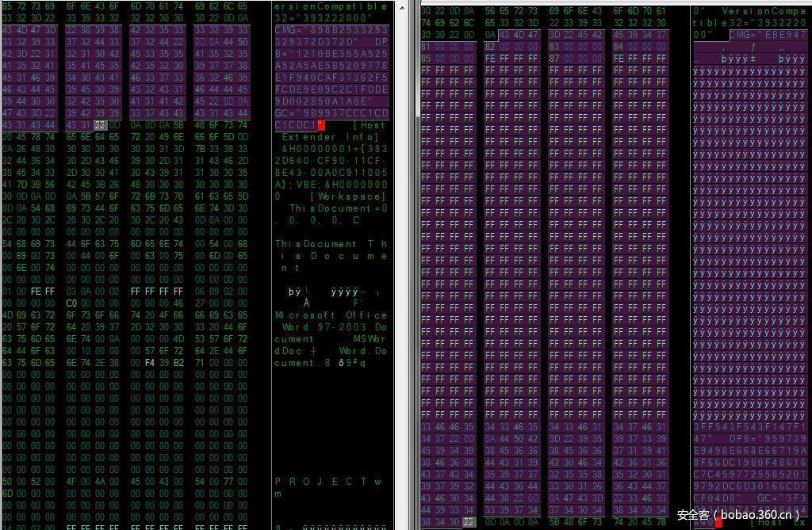Click the '&H00000001={383' ASCII text
Viewport: 812px width, 530px height.
coord(334,149)
